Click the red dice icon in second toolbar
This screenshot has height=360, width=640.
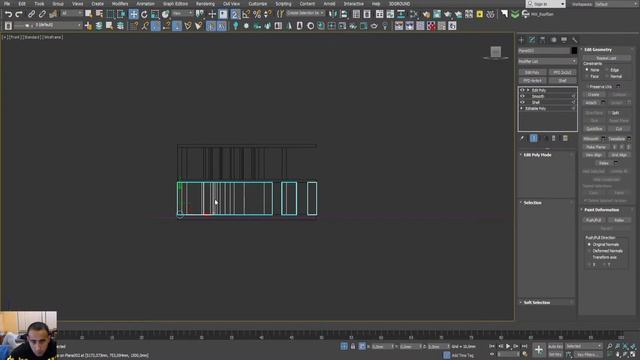click(x=431, y=26)
